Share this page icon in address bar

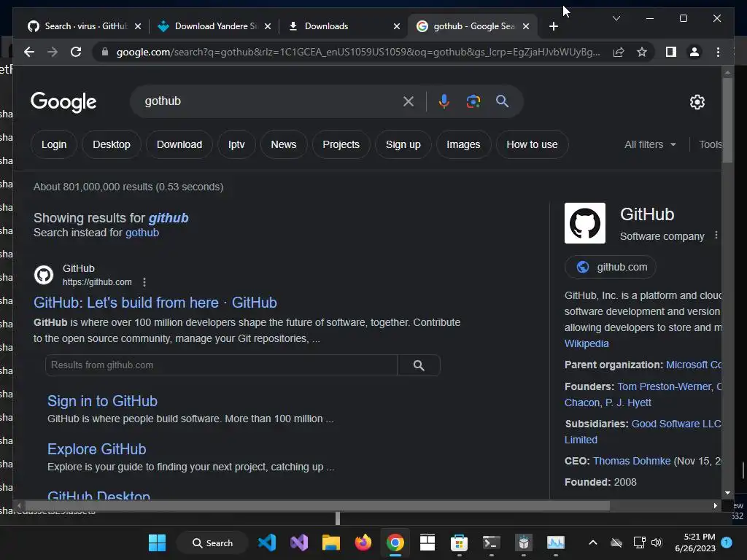(619, 52)
